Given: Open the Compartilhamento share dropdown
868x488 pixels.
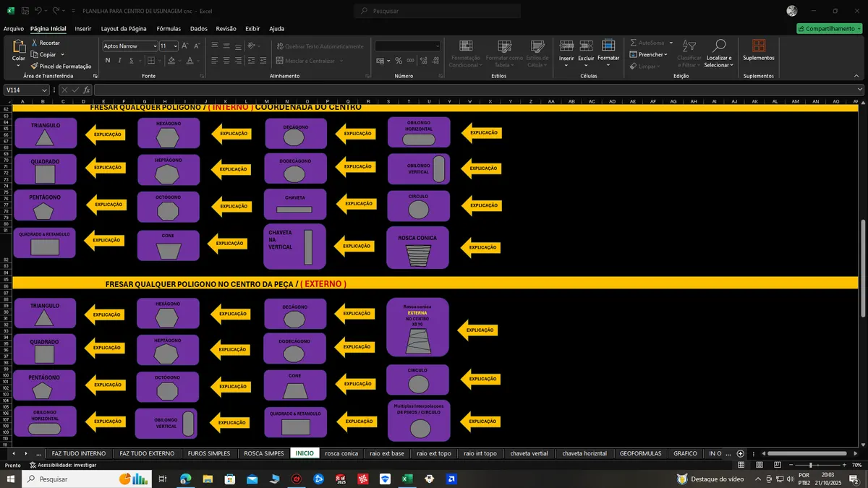Looking at the screenshot, I should (829, 28).
